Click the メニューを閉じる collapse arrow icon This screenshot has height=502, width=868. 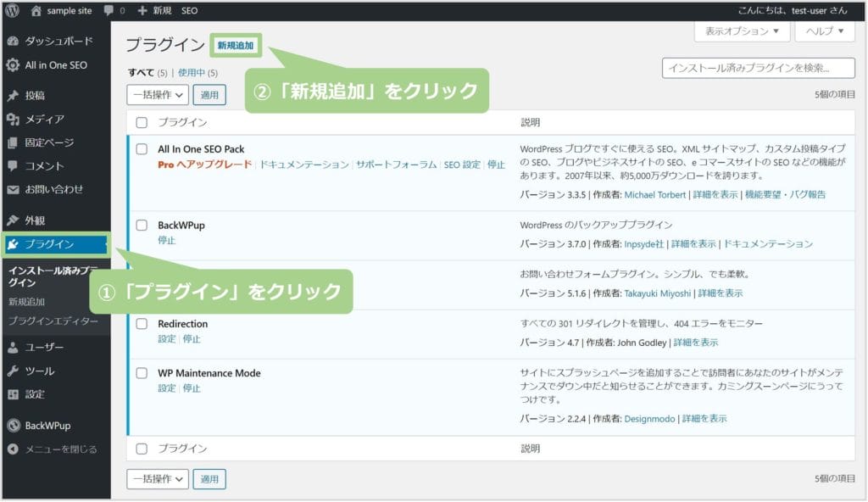pyautogui.click(x=14, y=449)
